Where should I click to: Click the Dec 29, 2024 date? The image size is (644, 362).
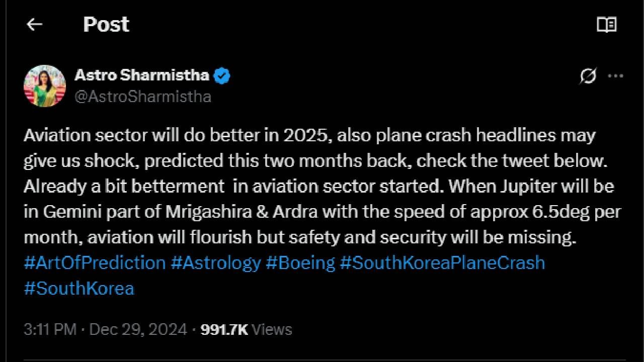point(138,329)
